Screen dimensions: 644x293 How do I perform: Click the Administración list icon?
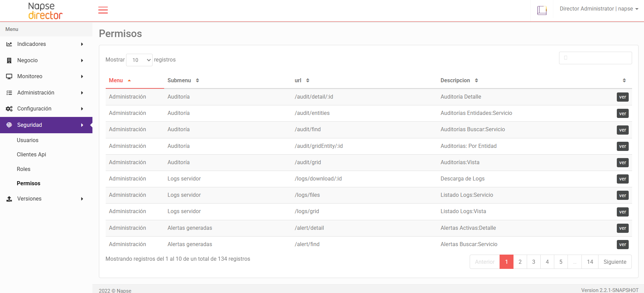pos(9,93)
